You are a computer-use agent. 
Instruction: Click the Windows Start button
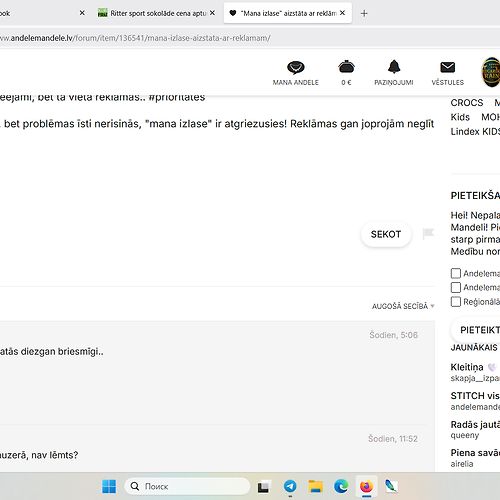pyautogui.click(x=109, y=487)
